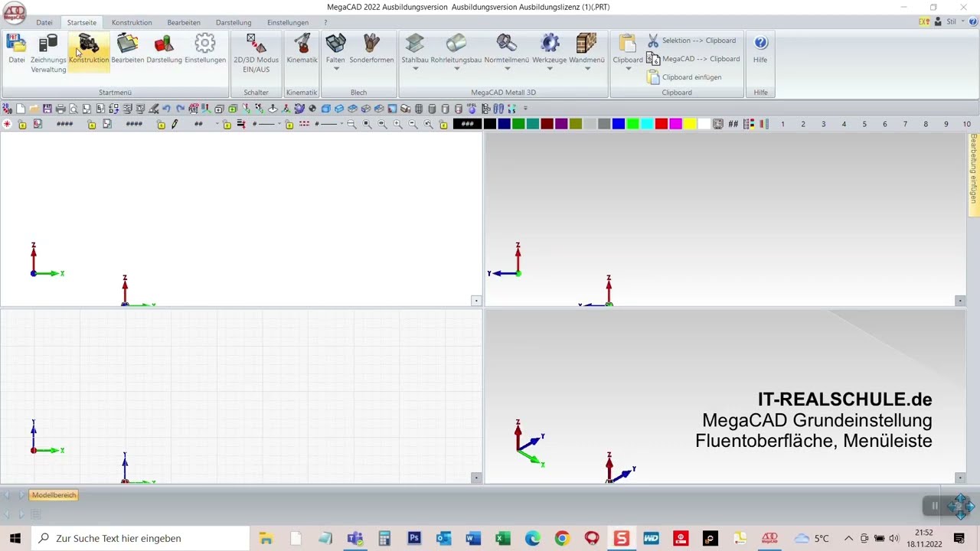Select layer number 5

[864, 124]
